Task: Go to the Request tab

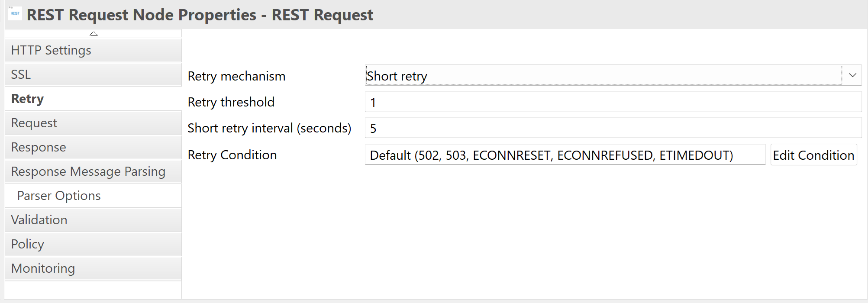Action: 93,123
